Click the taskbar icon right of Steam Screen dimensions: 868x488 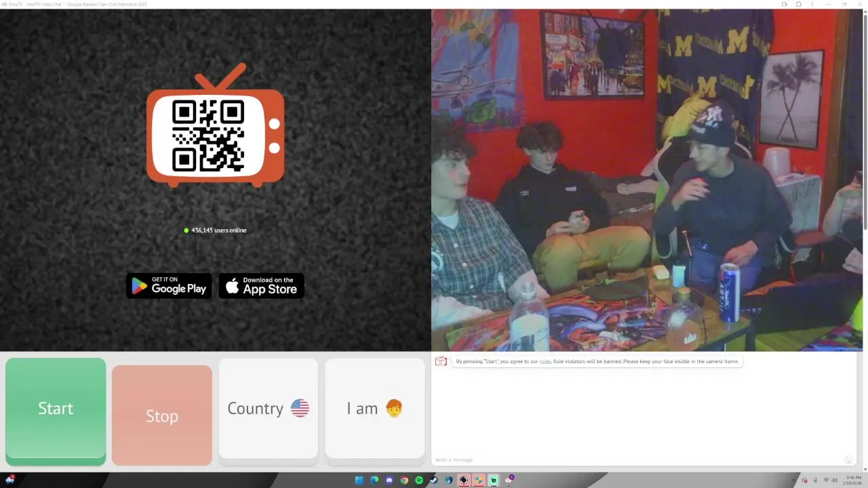click(x=449, y=481)
